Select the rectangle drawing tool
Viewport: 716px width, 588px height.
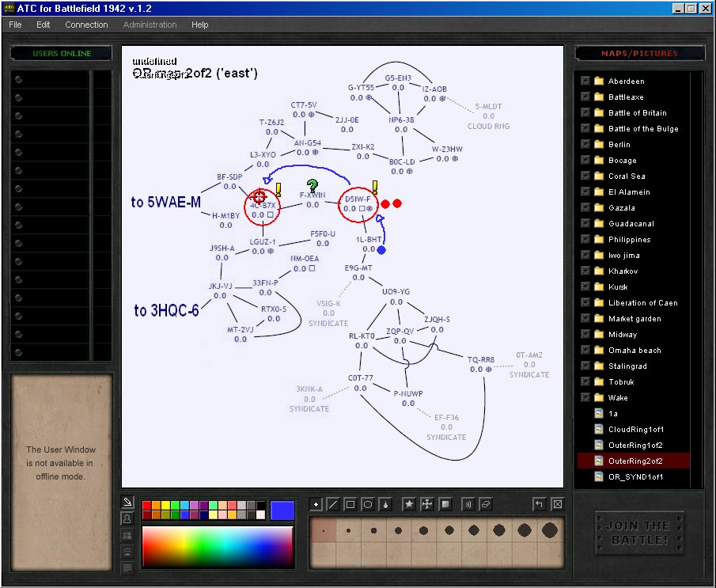click(x=350, y=504)
